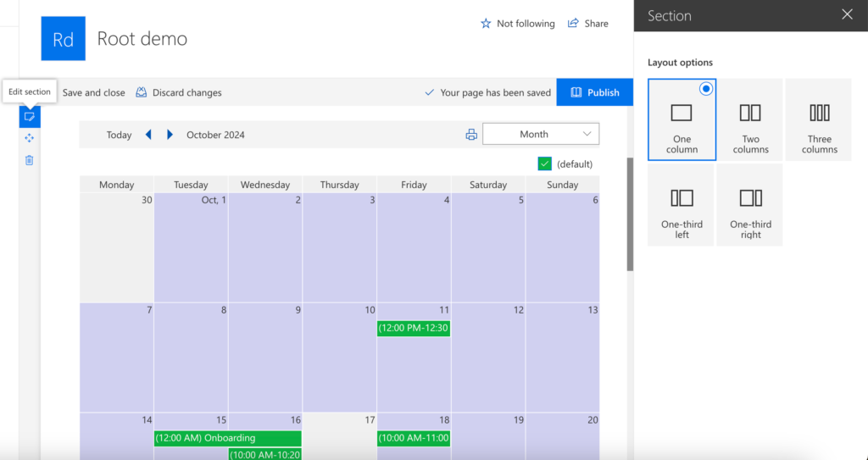Select day 6 cell
The image size is (868, 460).
[x=563, y=247]
